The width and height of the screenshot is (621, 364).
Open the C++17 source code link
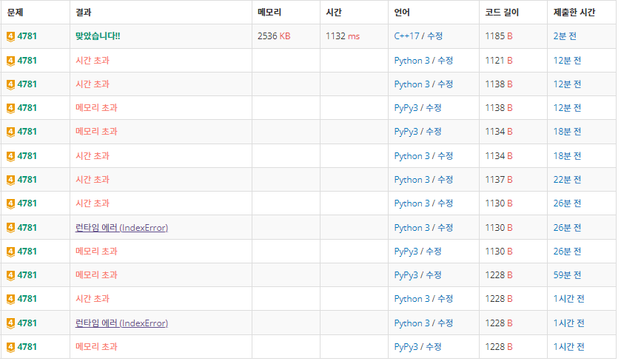pyautogui.click(x=406, y=36)
